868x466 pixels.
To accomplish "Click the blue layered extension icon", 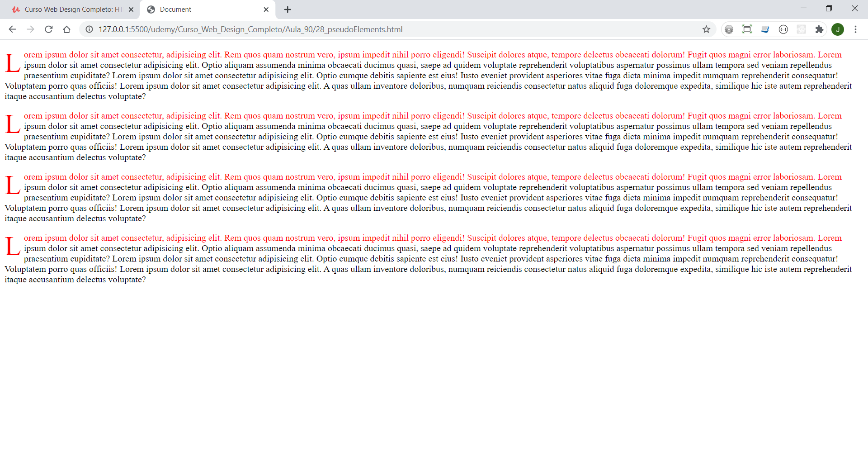I will pos(765,29).
